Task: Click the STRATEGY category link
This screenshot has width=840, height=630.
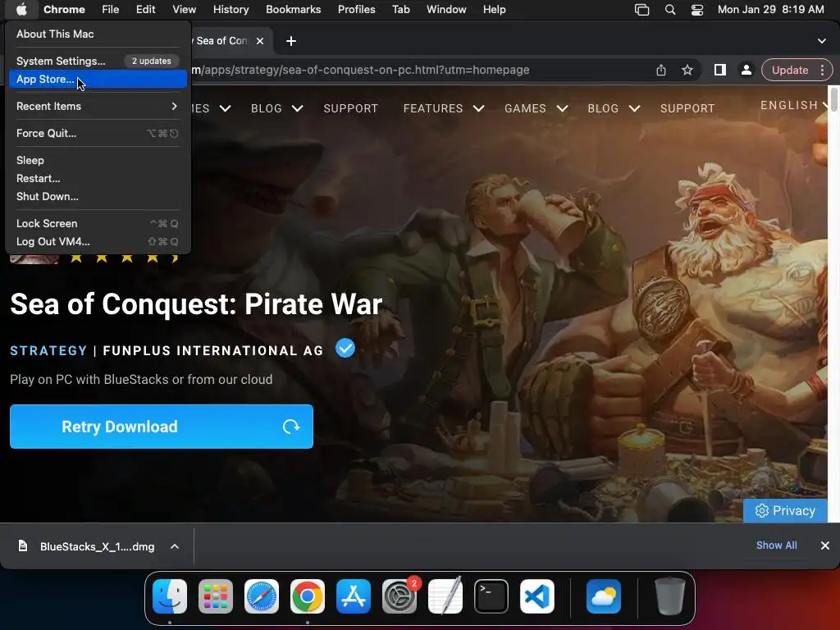Action: (x=48, y=351)
